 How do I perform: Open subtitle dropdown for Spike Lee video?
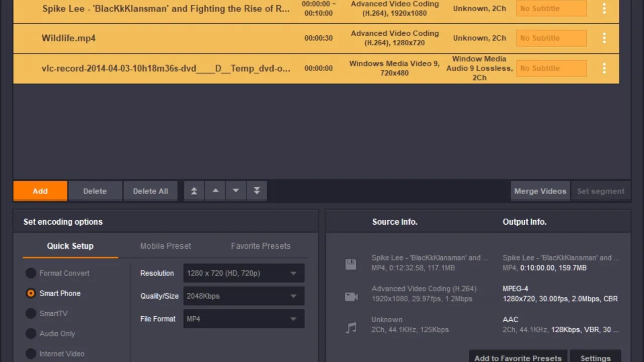point(551,9)
